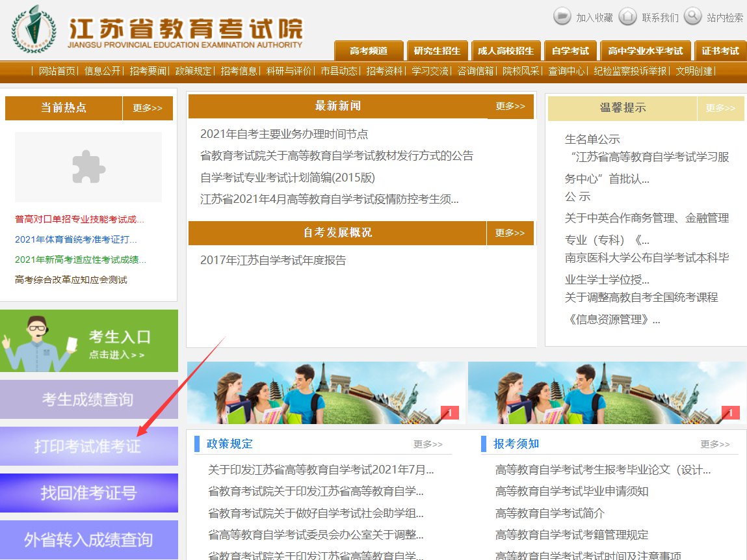Click the 站内检索 magnifier icon
Screen dimensions: 747x560
pyautogui.click(x=693, y=16)
